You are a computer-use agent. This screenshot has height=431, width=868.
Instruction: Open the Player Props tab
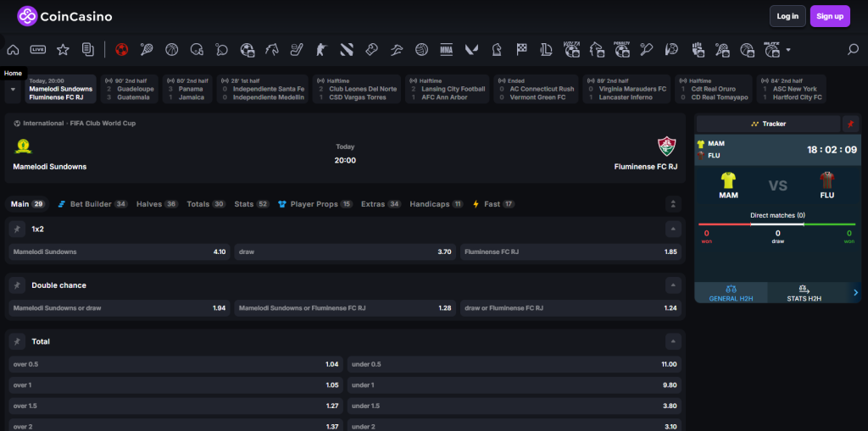(315, 204)
